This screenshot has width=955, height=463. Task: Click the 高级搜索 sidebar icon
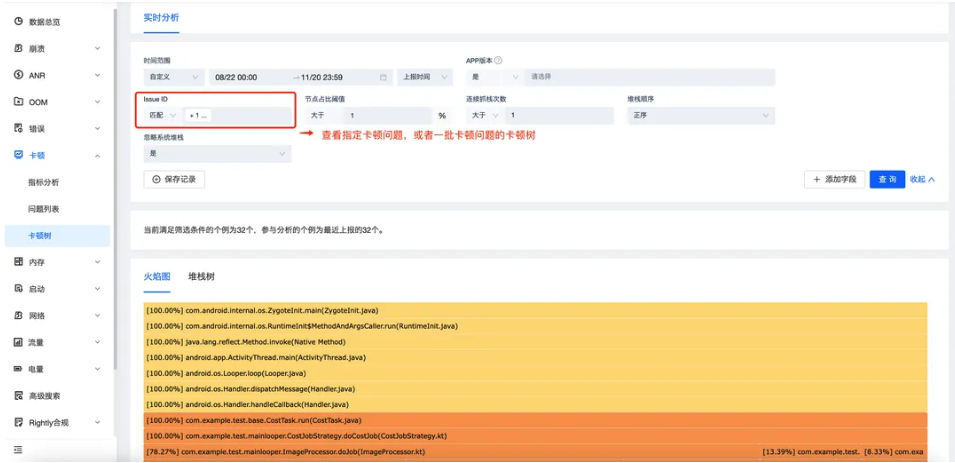coord(18,396)
